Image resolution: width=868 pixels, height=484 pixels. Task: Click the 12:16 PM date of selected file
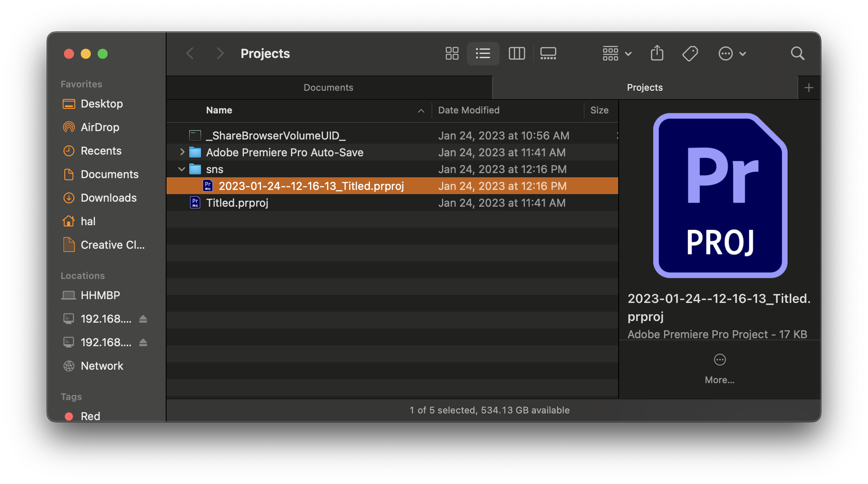click(x=502, y=186)
